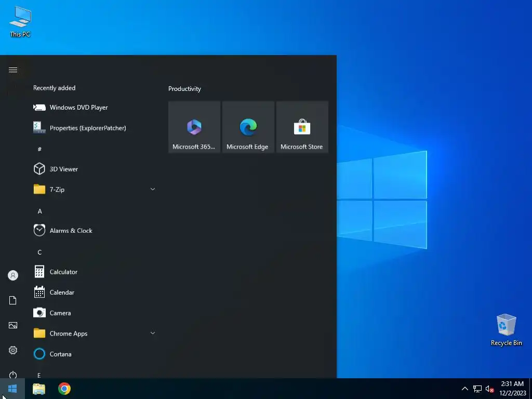The width and height of the screenshot is (532, 399).
Task: Open the 7-Zip folder entry
Action: click(x=95, y=189)
